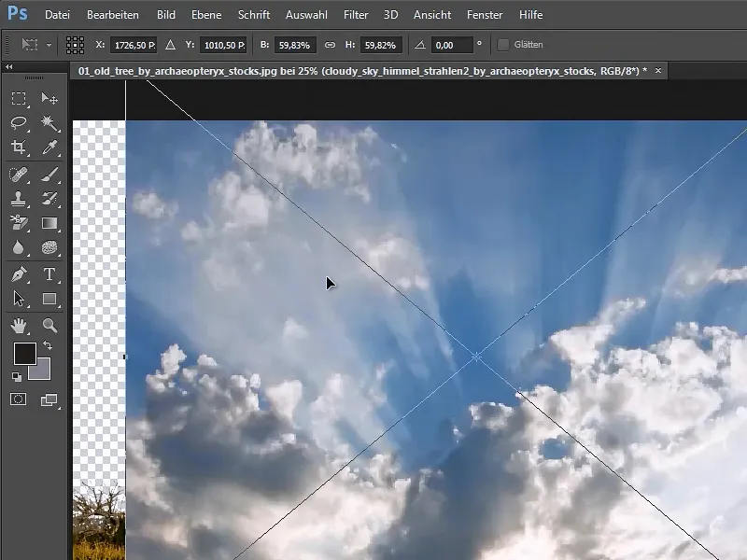The height and width of the screenshot is (560, 747).
Task: Click the reference point locator grid
Action: click(76, 45)
